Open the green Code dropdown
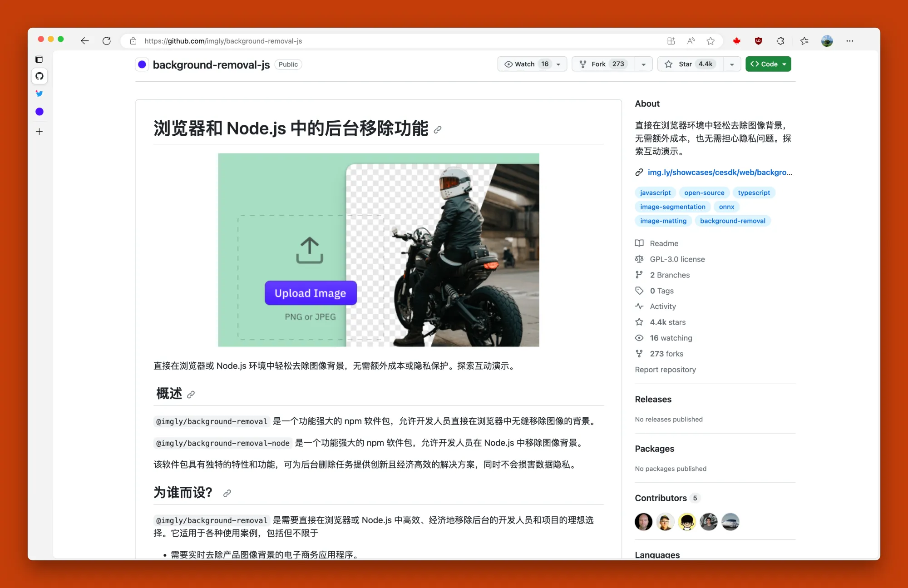Screen dimensions: 908x588 [768, 64]
